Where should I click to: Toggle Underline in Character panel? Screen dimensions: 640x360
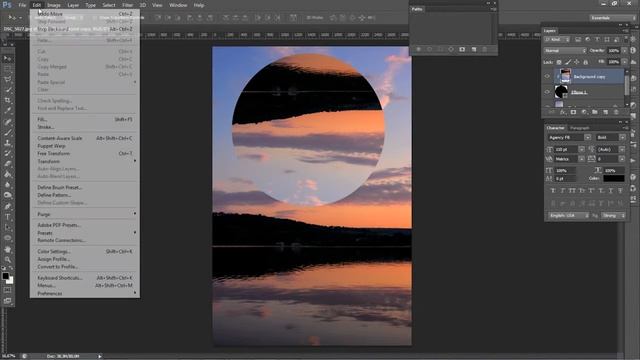point(611,191)
